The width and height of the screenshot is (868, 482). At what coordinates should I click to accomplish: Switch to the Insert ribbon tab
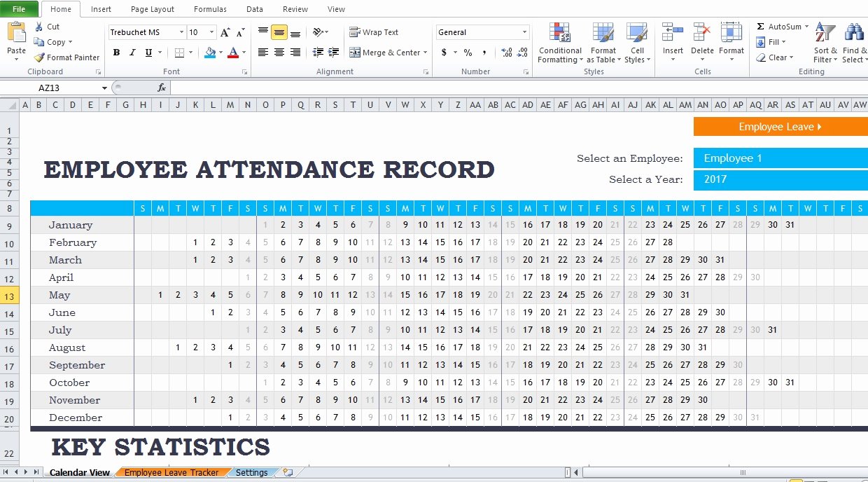(x=101, y=9)
